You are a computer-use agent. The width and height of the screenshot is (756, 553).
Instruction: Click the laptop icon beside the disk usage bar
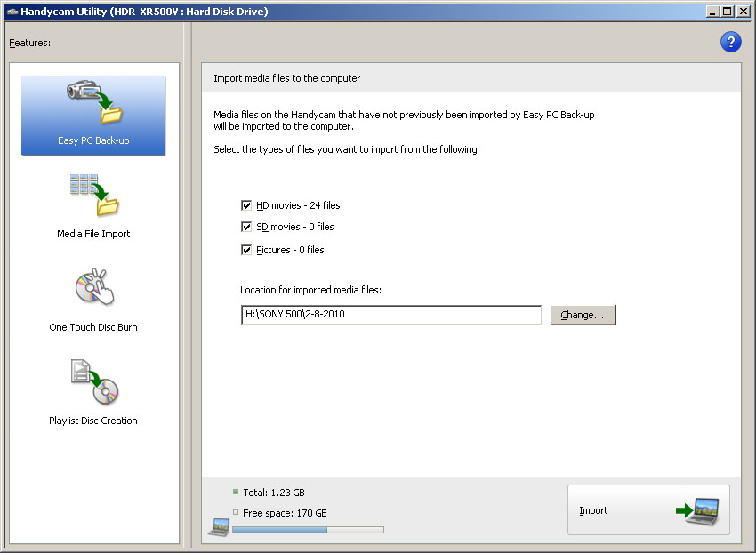click(x=219, y=527)
